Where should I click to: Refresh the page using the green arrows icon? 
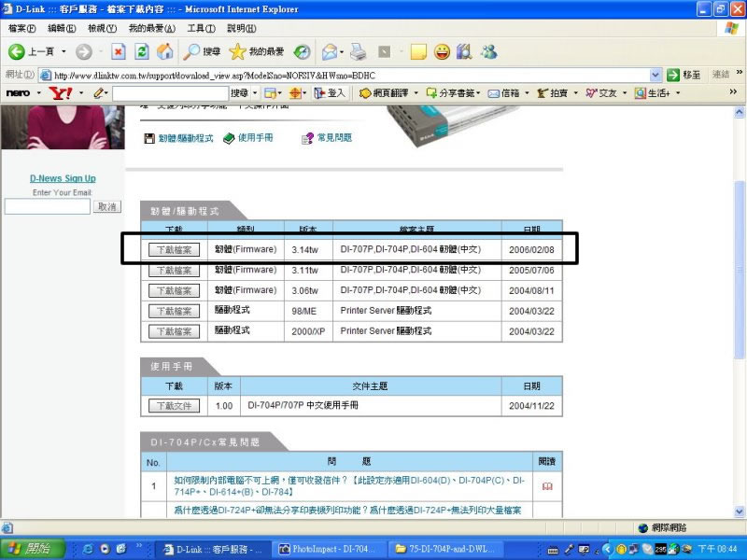142,51
